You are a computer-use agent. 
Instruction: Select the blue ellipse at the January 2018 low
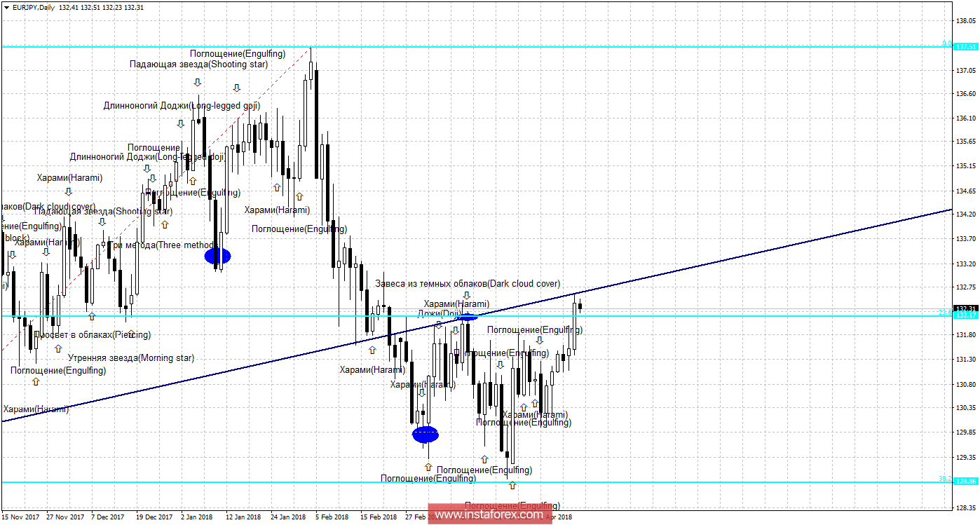click(x=217, y=256)
